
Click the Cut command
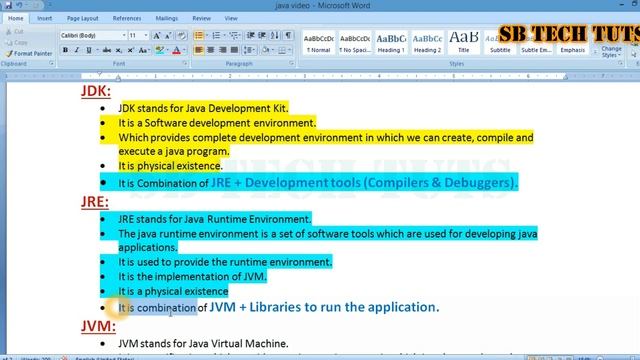15,31
